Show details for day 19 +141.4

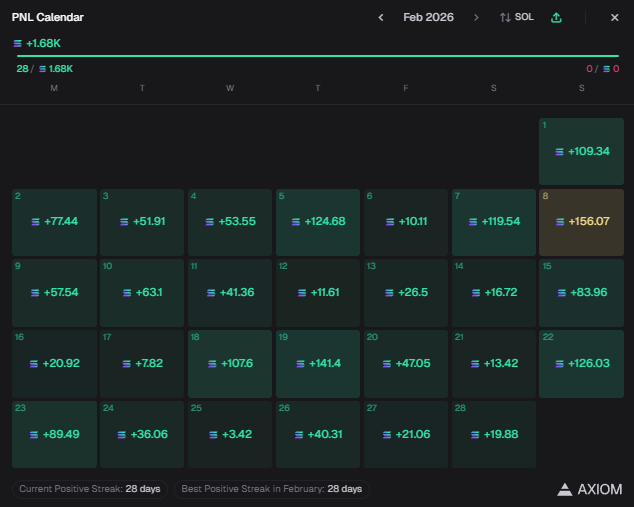coord(318,364)
